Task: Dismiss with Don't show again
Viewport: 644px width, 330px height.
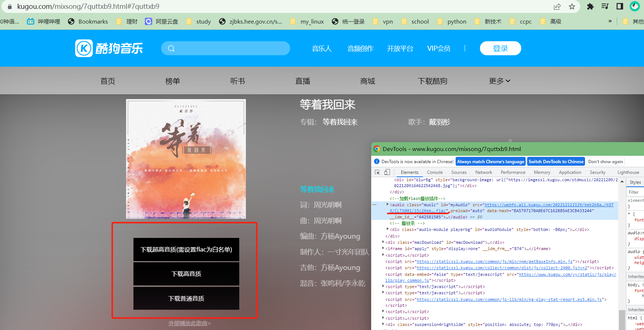Action: coord(606,161)
